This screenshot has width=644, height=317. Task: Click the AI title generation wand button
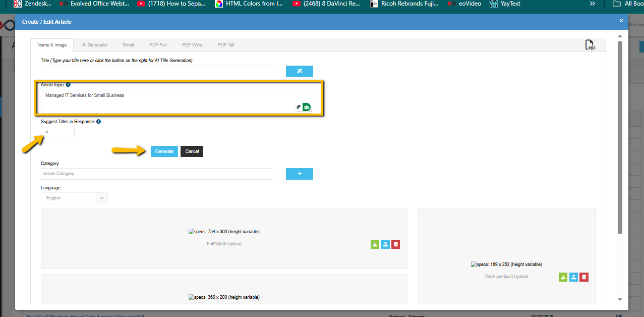(x=299, y=71)
